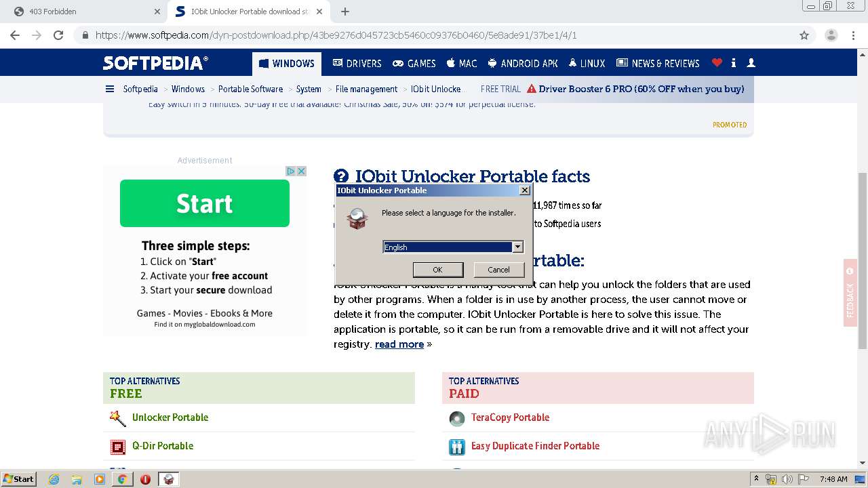The image size is (868, 488).
Task: Click the Q-Dir Portable icon
Action: 118,447
